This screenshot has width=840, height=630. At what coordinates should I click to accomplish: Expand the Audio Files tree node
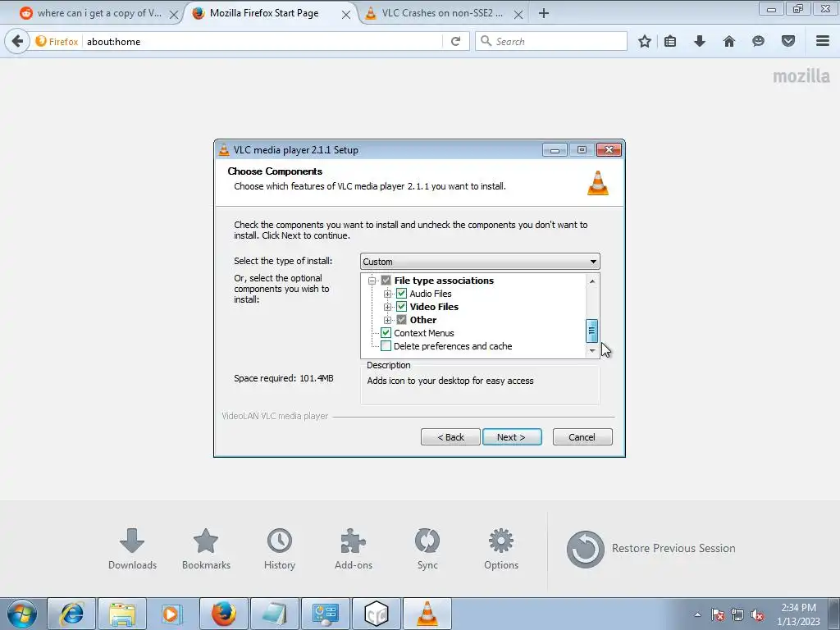coord(387,294)
